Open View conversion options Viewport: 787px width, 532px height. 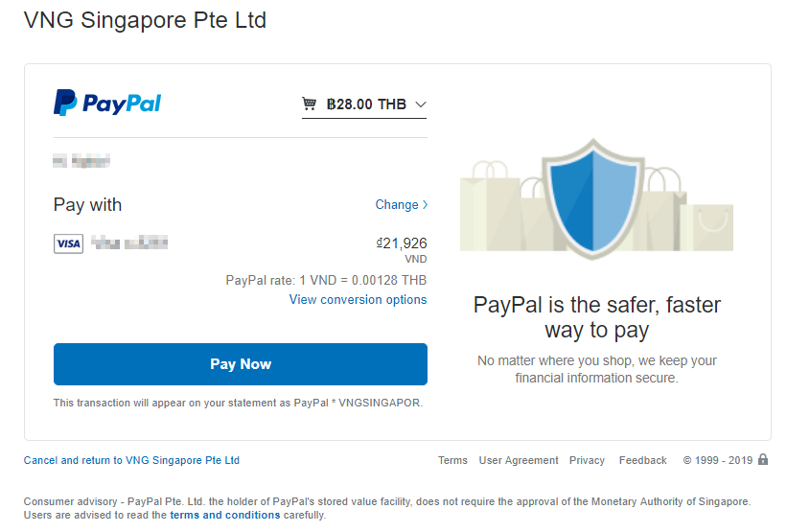pos(358,300)
